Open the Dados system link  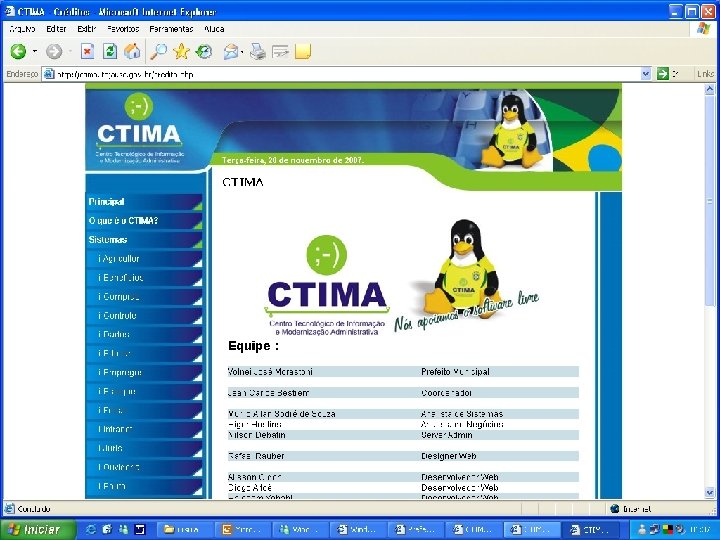click(144, 334)
